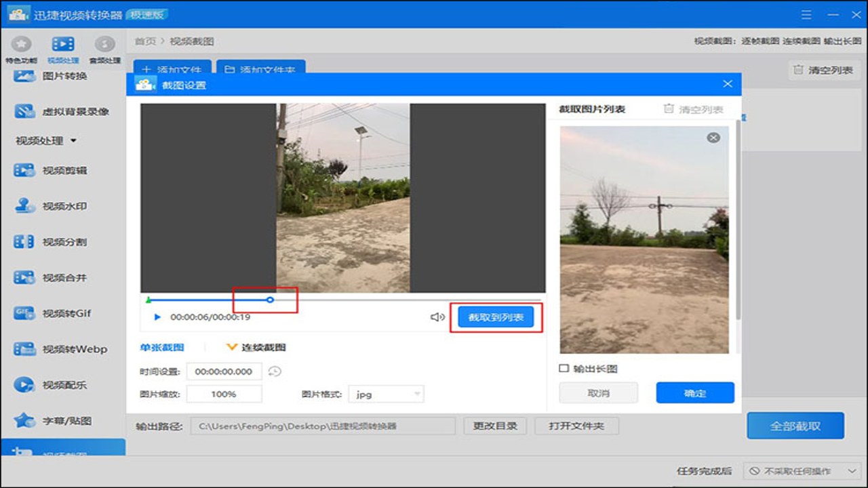Image resolution: width=868 pixels, height=488 pixels.
Task: Enable the 输出长图 checkbox
Action: pyautogui.click(x=564, y=369)
